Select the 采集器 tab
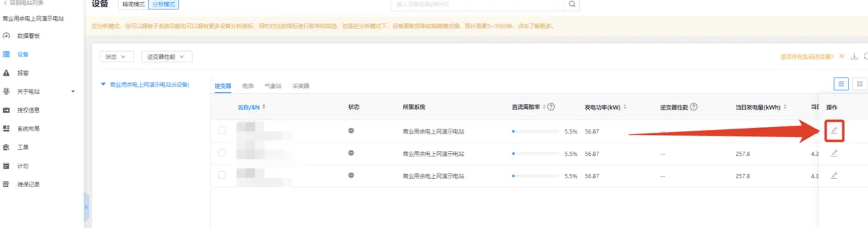The width and height of the screenshot is (868, 228). (301, 86)
